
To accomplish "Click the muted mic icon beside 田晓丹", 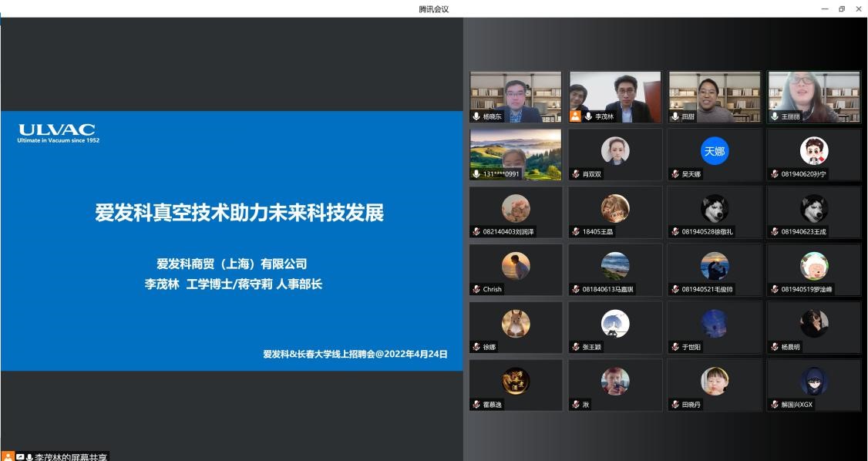I will click(x=675, y=405).
